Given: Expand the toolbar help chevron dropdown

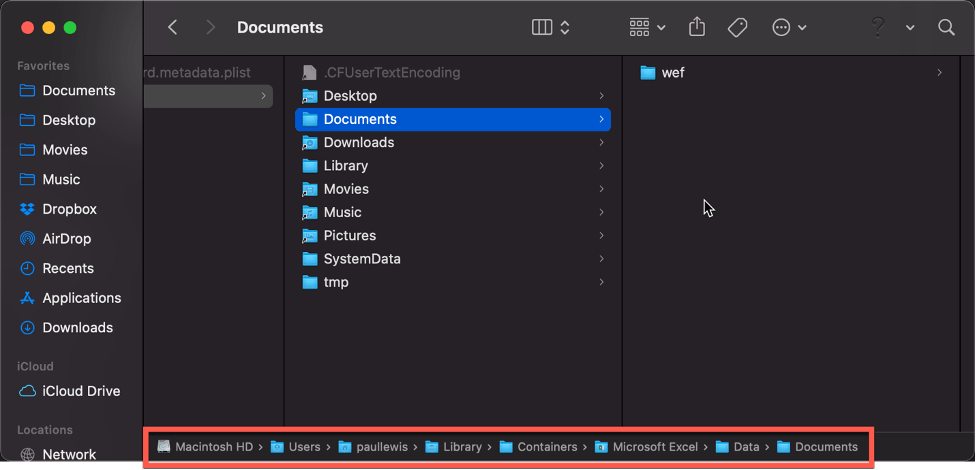Looking at the screenshot, I should 910,28.
